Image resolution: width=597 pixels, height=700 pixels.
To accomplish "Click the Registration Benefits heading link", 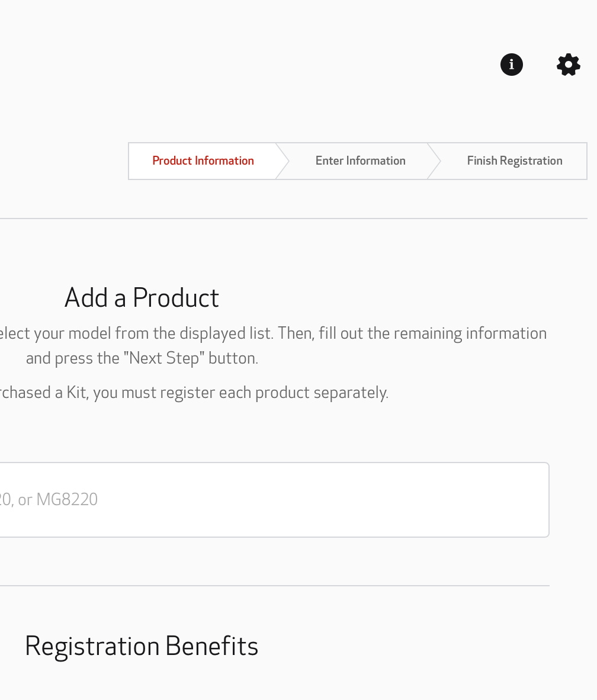I will click(141, 646).
